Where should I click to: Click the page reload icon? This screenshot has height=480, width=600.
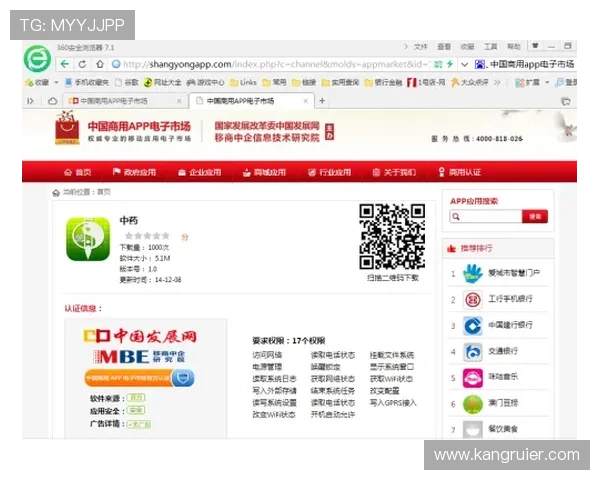coord(82,64)
